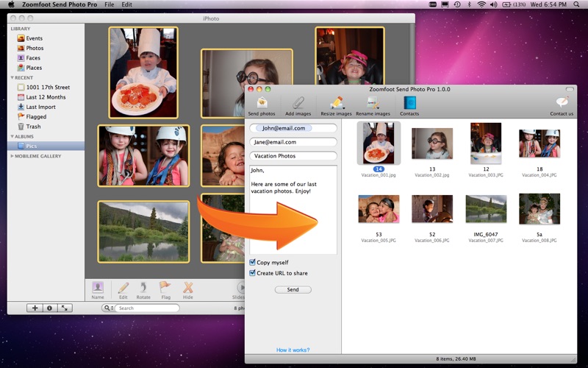Click the Bluetooth icon in menu bar
The height and width of the screenshot is (368, 588).
coord(469,4)
